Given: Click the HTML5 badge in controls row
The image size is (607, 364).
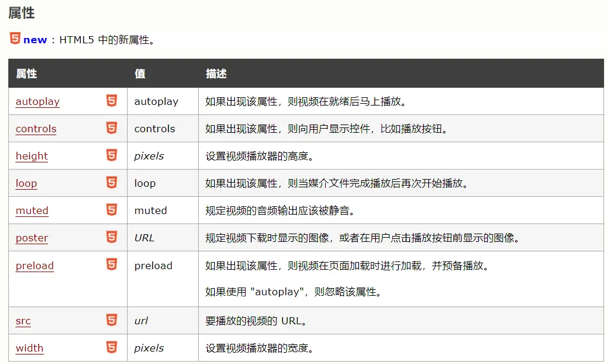Looking at the screenshot, I should 112,127.
